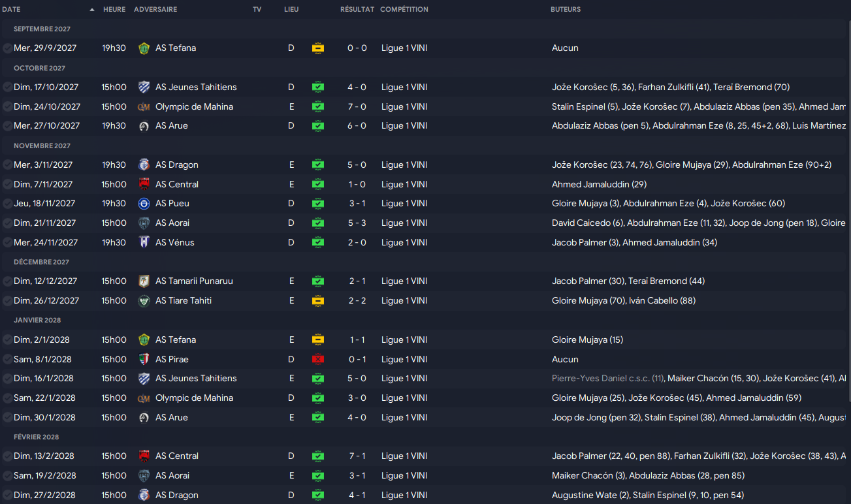Open Olympic de Mahina on 22/1/2028 row
The height and width of the screenshot is (504, 851).
[194, 398]
